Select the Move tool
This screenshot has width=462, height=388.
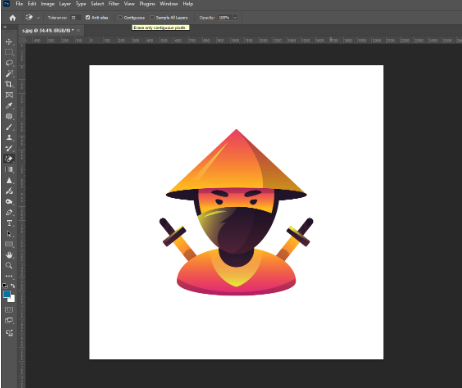coord(9,42)
